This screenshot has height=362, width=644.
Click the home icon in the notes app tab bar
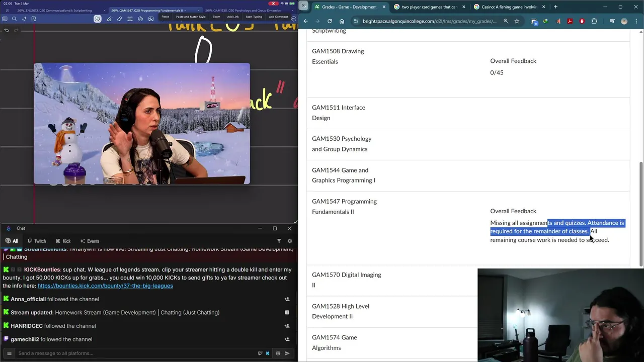point(7,11)
